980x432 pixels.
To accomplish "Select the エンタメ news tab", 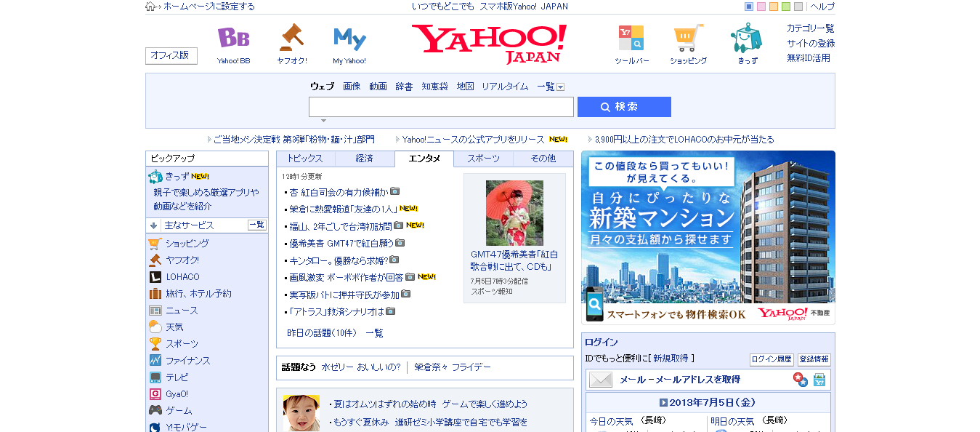I will tap(424, 159).
